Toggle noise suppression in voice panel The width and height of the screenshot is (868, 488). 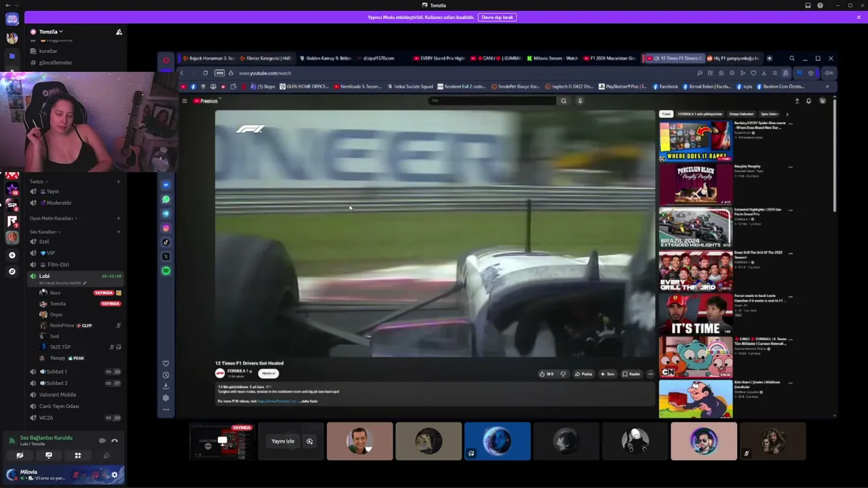[x=102, y=441]
